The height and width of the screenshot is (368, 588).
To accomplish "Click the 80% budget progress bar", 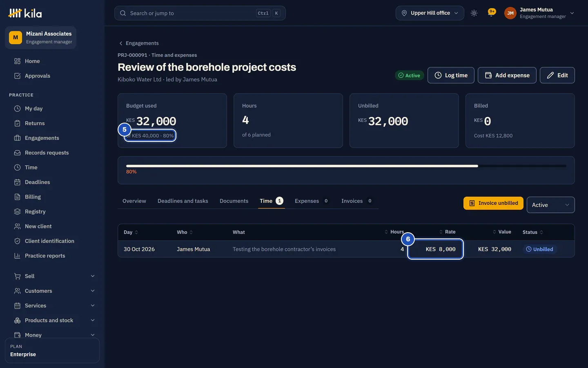I will 346,166.
